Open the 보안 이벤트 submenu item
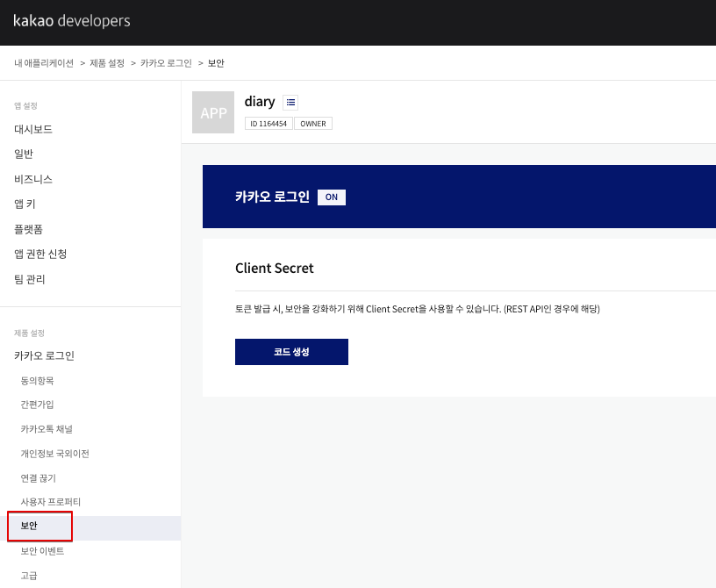716x588 pixels. 42,551
